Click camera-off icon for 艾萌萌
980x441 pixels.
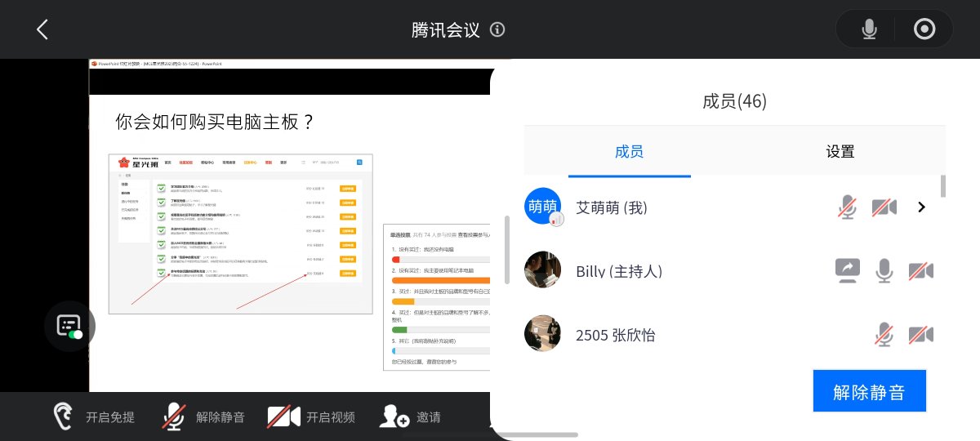[884, 207]
